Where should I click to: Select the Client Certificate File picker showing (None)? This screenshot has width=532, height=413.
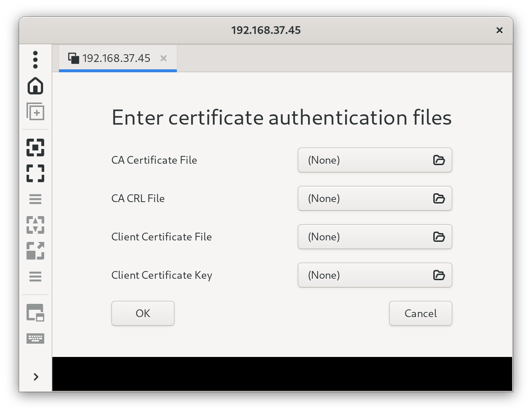(375, 237)
